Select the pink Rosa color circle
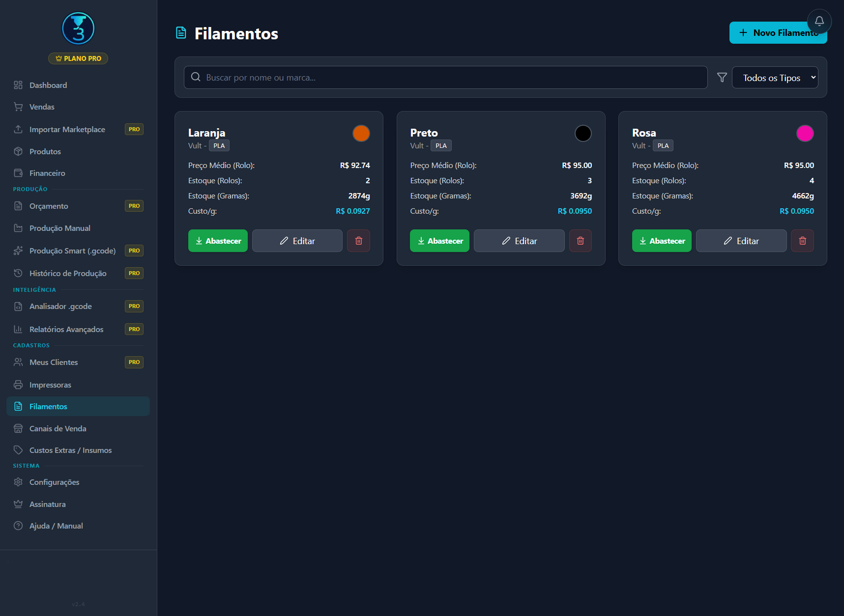 [805, 133]
